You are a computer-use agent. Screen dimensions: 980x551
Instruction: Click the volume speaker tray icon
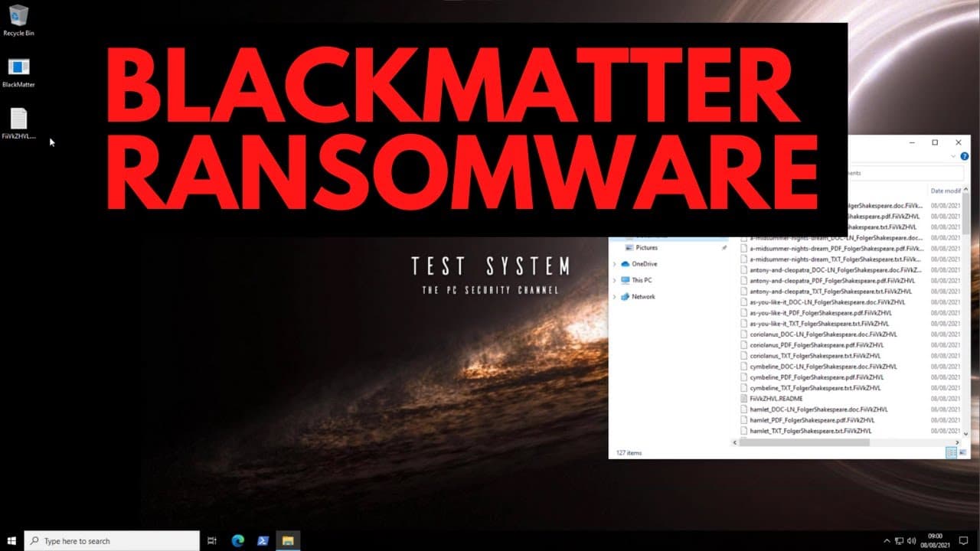[x=912, y=541]
